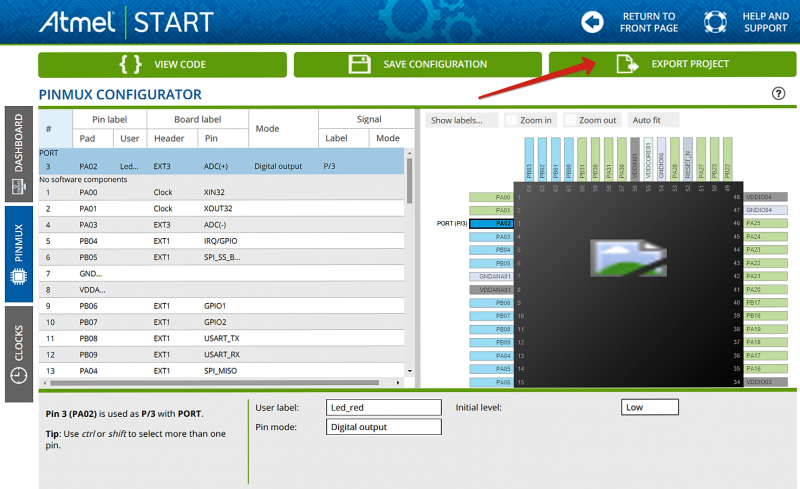Click EXPORT PROJECT button
This screenshot has width=800, height=489.
click(x=672, y=64)
